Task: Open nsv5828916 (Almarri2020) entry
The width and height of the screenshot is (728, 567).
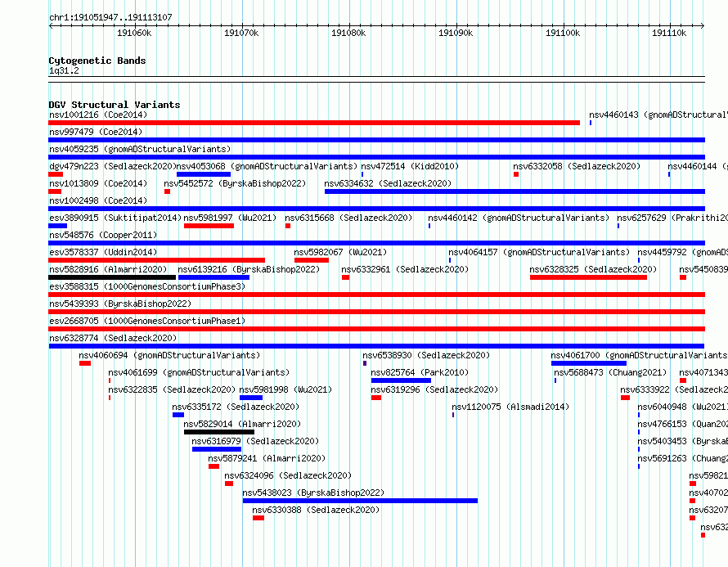Action: pyautogui.click(x=108, y=269)
